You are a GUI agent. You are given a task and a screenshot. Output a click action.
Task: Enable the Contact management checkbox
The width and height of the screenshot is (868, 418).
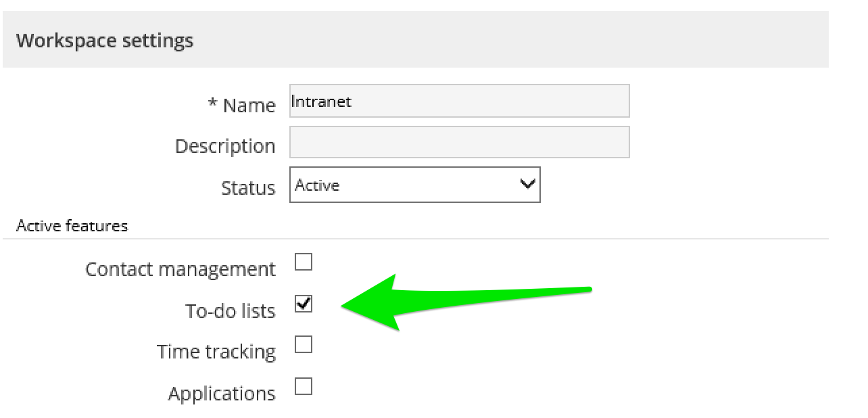click(x=304, y=262)
